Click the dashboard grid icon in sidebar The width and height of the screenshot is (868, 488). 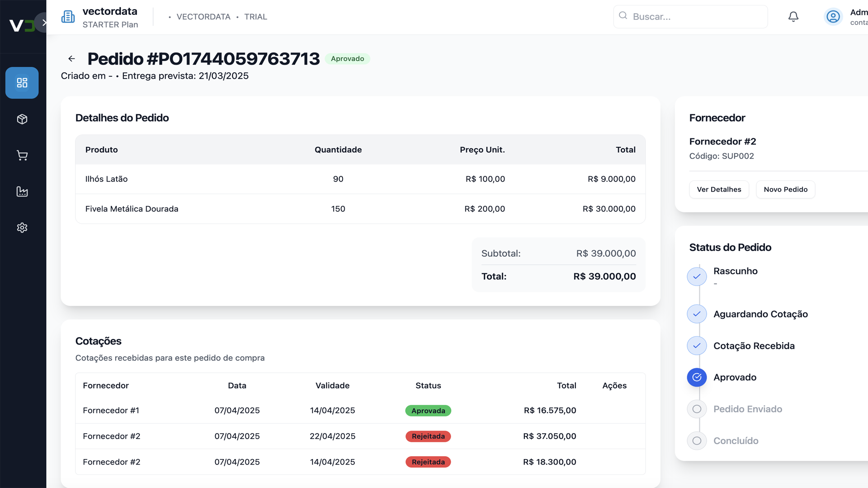coord(22,83)
